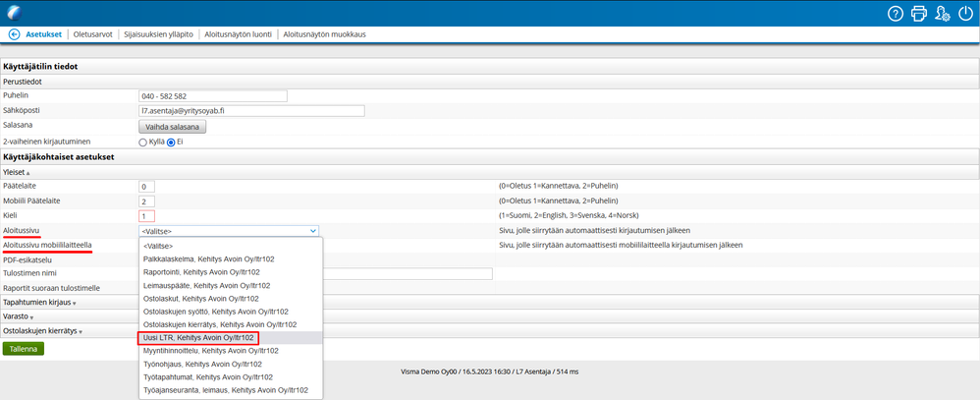This screenshot has height=400, width=980.
Task: Click the Käyttäjätilin tiedot heading
Action: [x=40, y=67]
